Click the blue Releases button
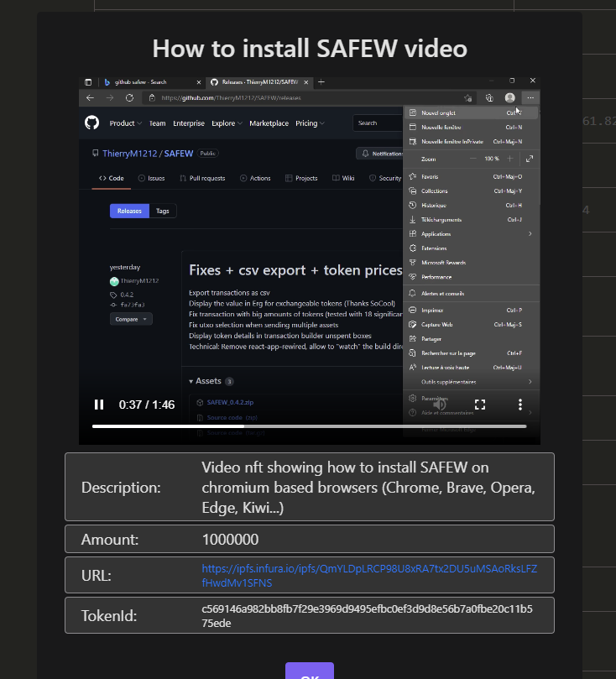This screenshot has height=679, width=616. point(129,211)
